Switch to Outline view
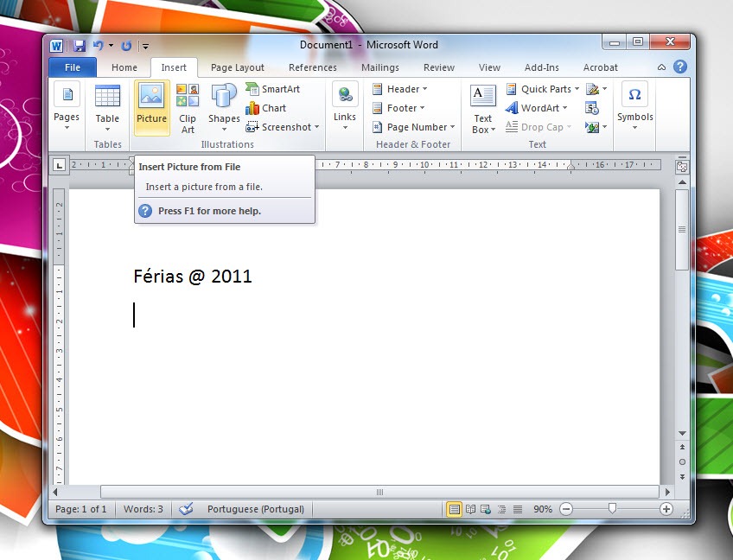733x560 pixels. (x=501, y=509)
